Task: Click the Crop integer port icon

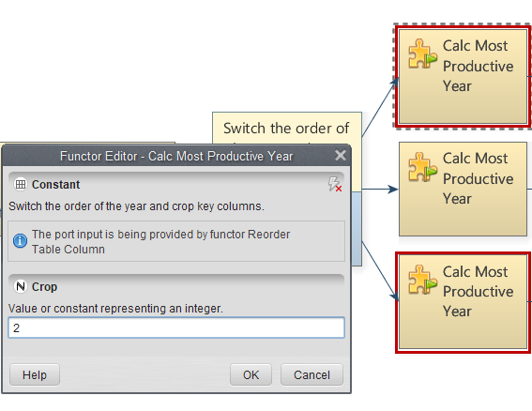Action: (21, 286)
